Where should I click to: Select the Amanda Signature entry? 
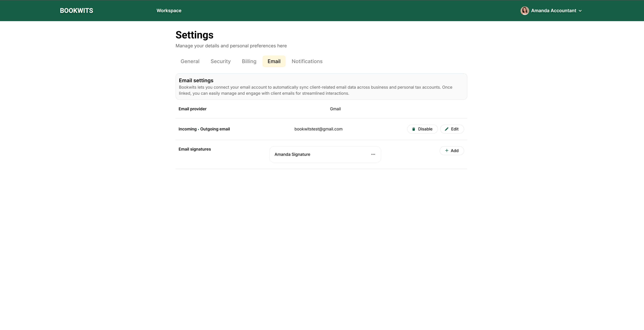pos(292,154)
